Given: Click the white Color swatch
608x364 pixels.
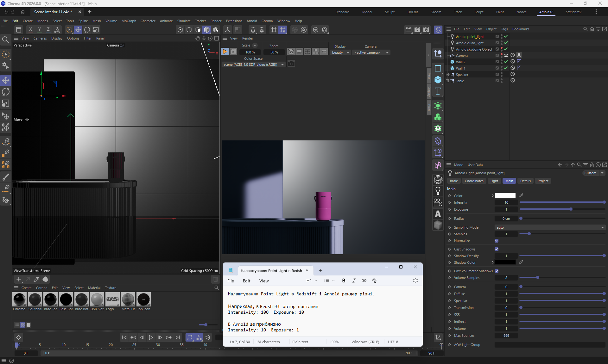Looking at the screenshot, I should (x=505, y=195).
